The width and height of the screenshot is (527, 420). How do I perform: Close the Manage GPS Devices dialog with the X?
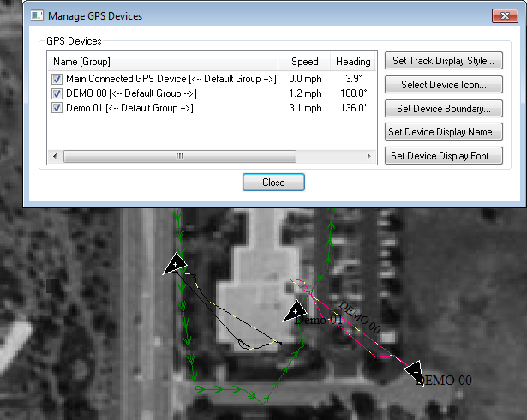(504, 15)
